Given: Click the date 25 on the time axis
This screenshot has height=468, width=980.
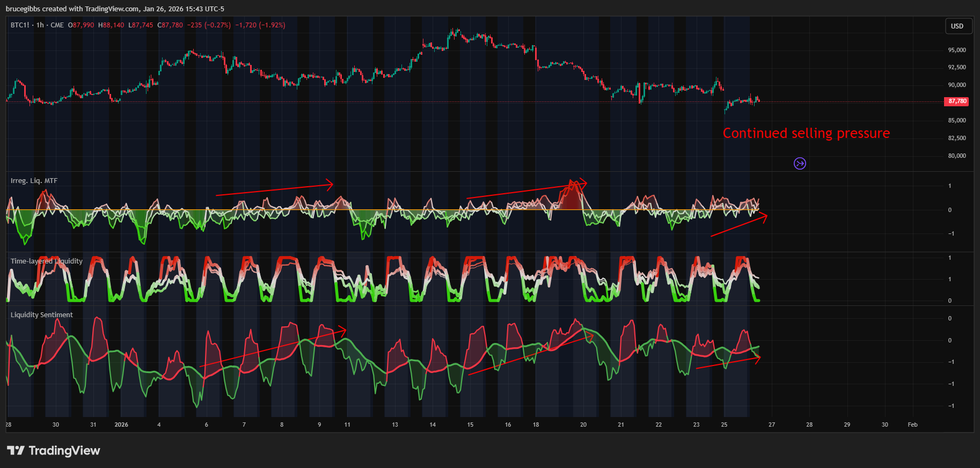Looking at the screenshot, I should (x=724, y=425).
